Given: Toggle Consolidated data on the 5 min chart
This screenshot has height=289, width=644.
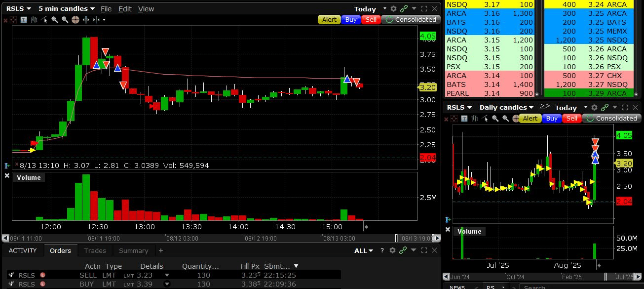Looking at the screenshot, I should [x=411, y=20].
